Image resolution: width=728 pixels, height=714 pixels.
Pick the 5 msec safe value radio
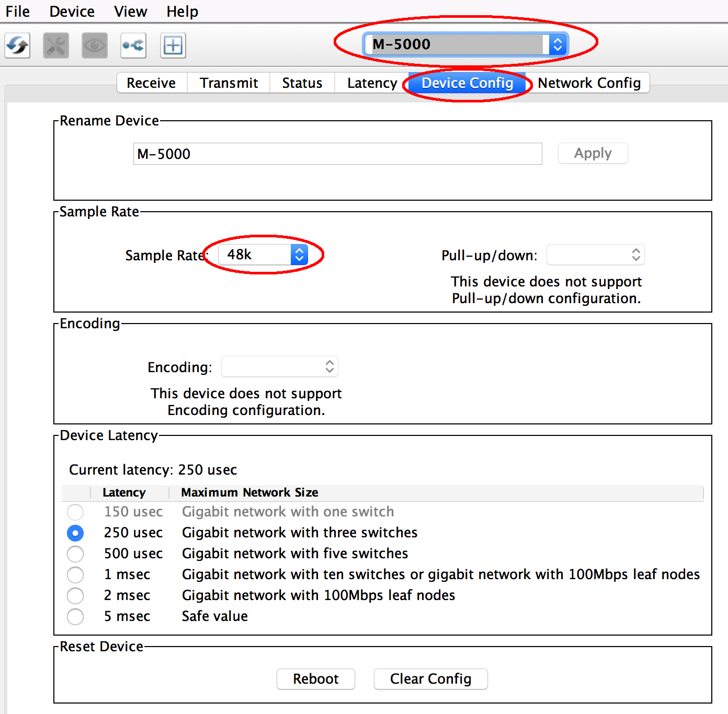pos(75,616)
